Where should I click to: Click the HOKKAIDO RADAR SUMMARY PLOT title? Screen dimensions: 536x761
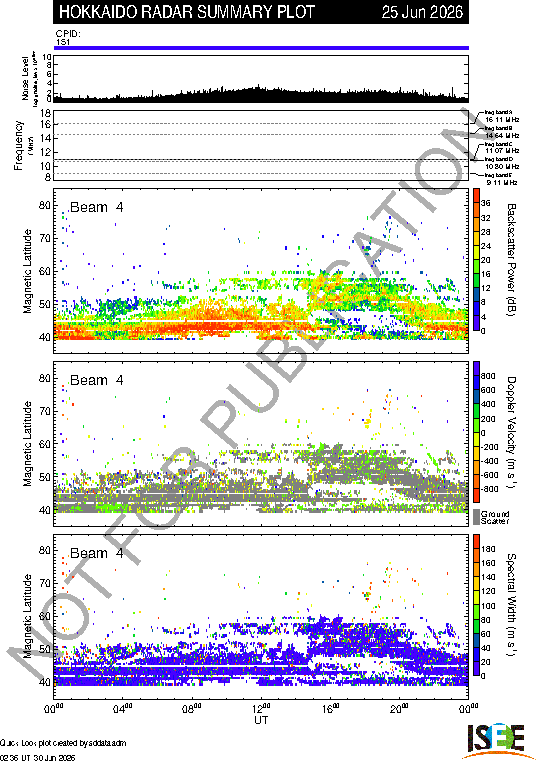pyautogui.click(x=187, y=12)
